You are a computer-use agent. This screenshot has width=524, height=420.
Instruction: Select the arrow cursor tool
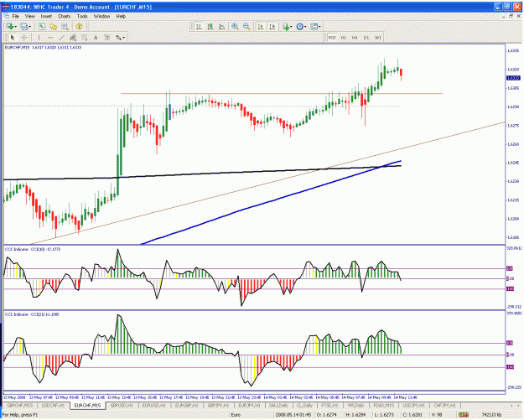coord(13,38)
